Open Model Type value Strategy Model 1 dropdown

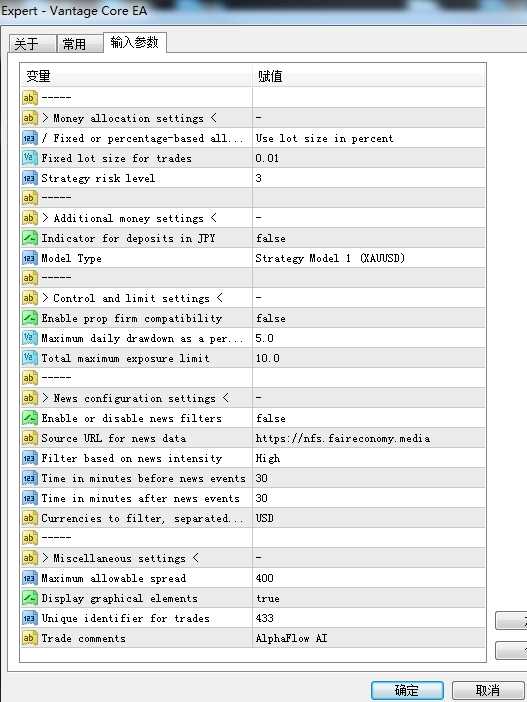coord(368,258)
